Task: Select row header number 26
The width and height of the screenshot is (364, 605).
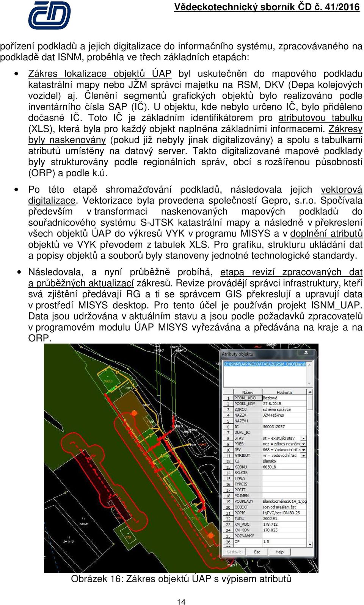Action: point(228,542)
